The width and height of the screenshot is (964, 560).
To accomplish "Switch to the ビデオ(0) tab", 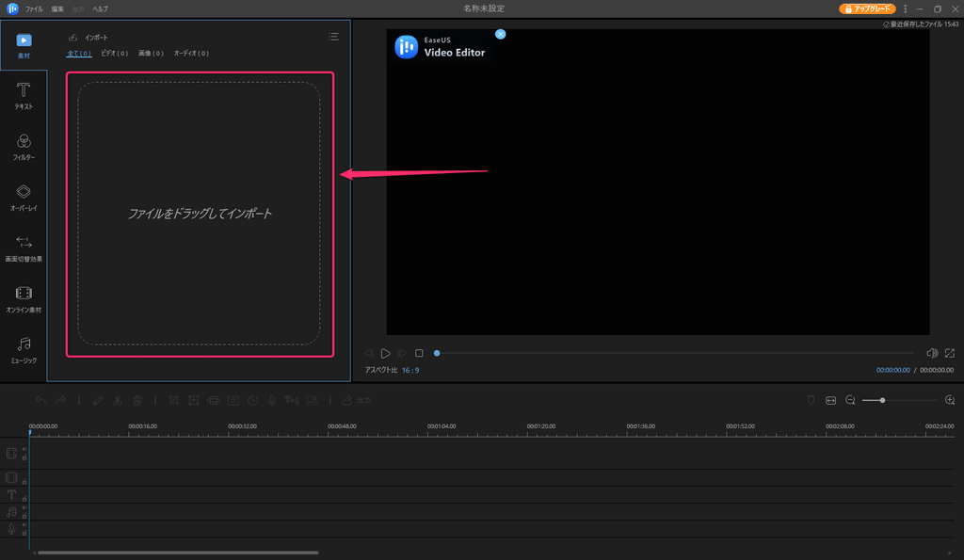I will (x=115, y=54).
